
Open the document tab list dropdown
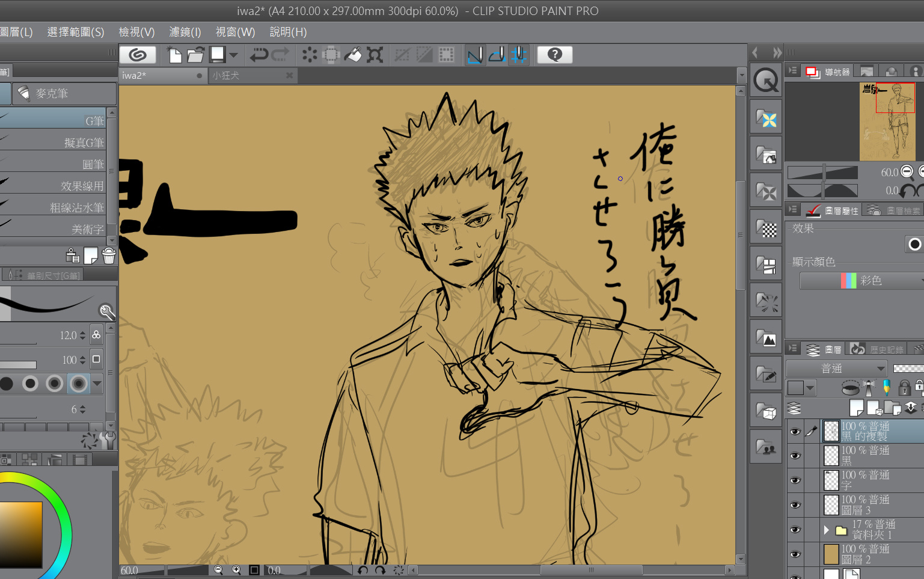(x=741, y=76)
